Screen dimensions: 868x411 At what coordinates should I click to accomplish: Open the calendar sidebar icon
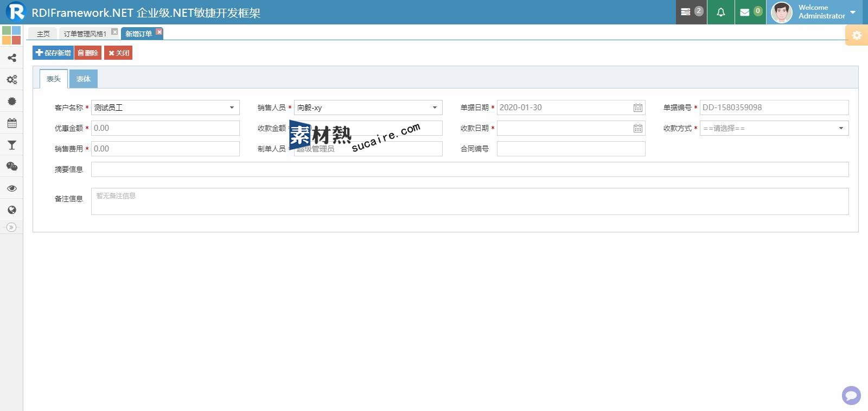pos(11,123)
